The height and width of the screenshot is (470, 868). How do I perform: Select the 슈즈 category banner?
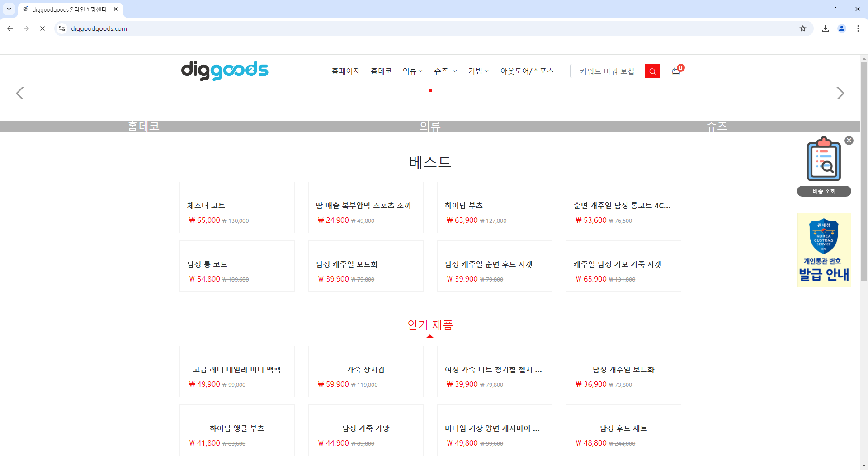point(717,126)
